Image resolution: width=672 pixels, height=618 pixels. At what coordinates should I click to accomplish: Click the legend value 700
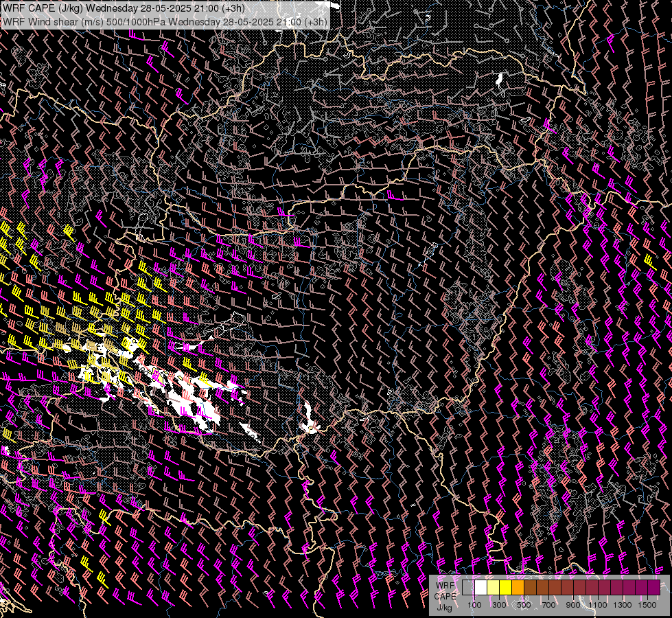[548, 605]
